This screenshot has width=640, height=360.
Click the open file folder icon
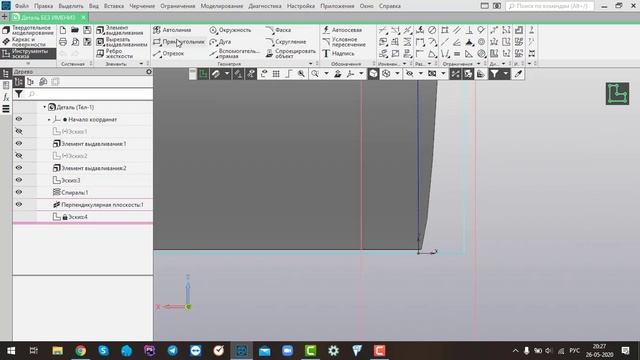tap(75, 30)
